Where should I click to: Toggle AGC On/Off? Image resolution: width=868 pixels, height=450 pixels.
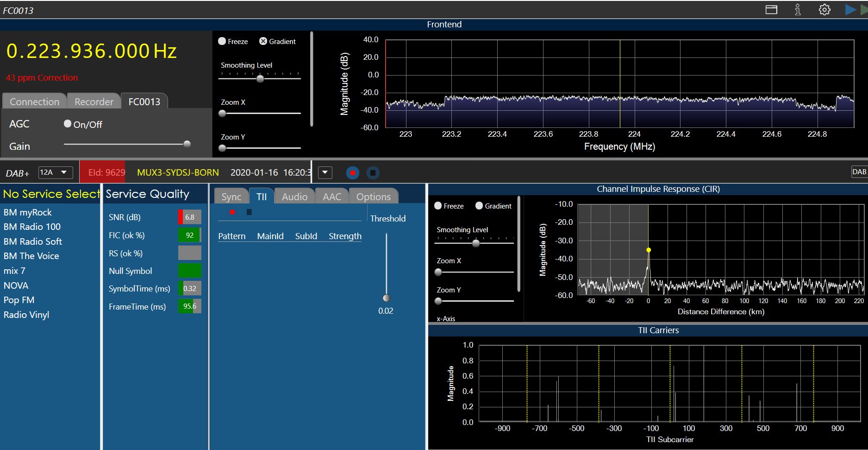[x=68, y=124]
